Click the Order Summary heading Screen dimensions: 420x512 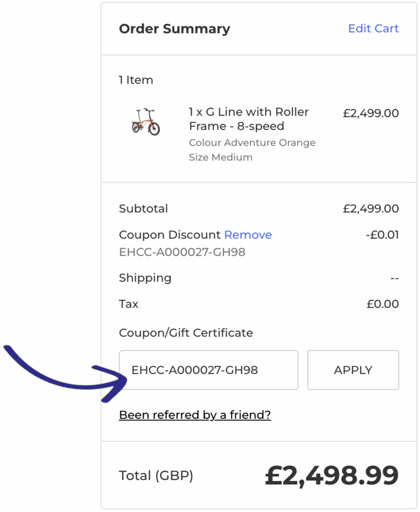[174, 28]
